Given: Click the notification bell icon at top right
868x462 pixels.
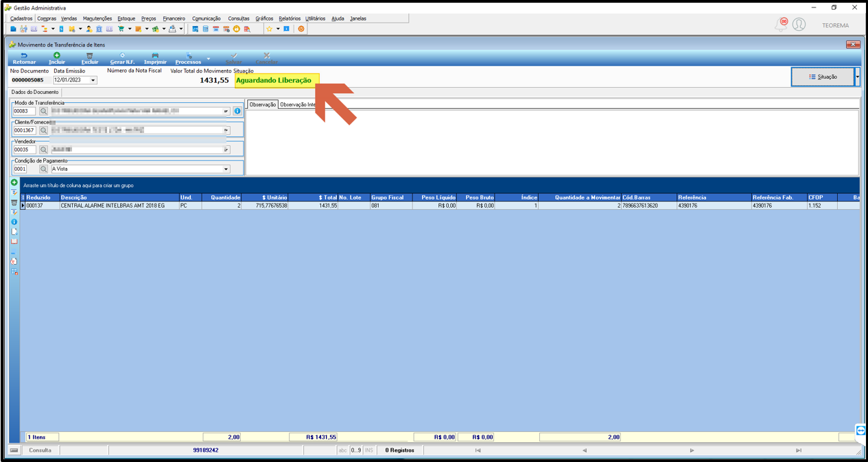Looking at the screenshot, I should coord(781,25).
